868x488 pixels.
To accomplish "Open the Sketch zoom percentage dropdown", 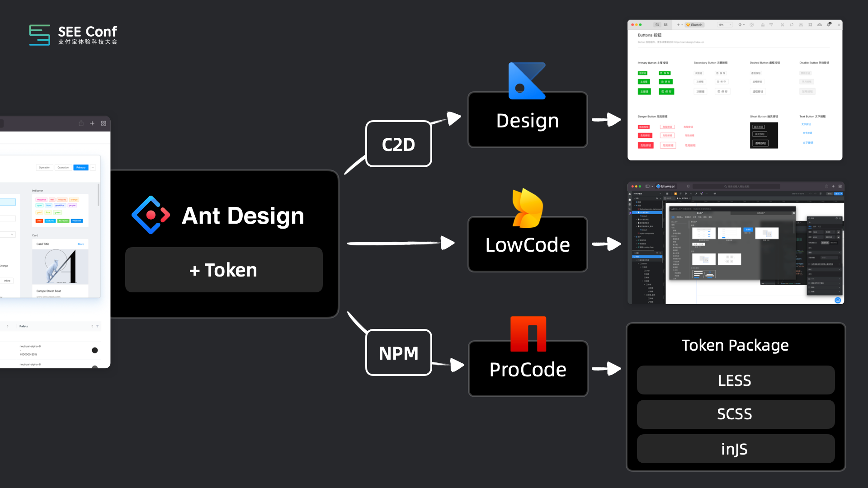I will pos(725,25).
